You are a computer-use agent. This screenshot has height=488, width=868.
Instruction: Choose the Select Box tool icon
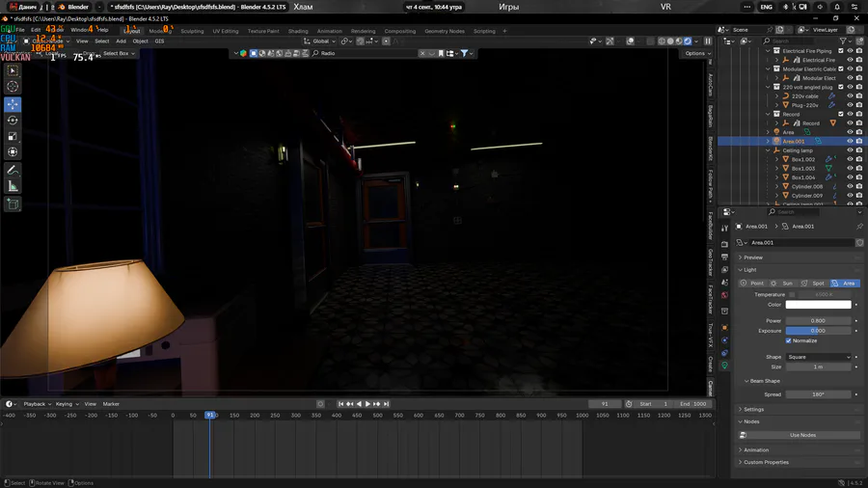(13, 70)
